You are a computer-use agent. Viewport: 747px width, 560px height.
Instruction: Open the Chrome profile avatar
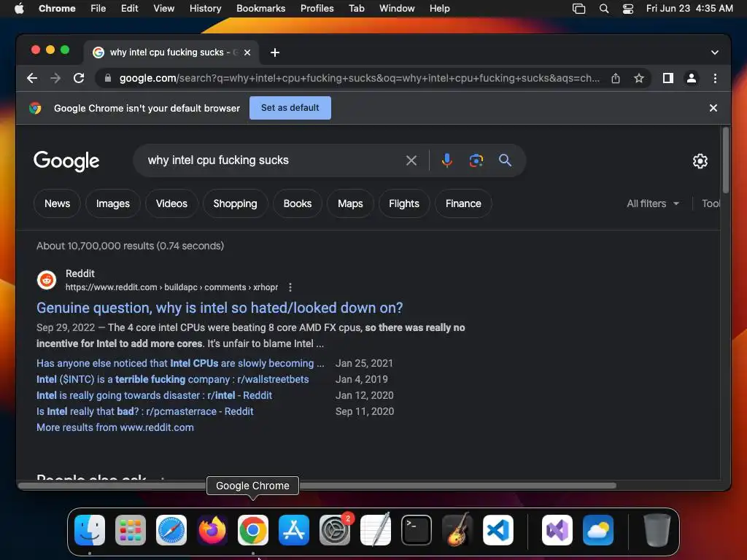point(692,78)
